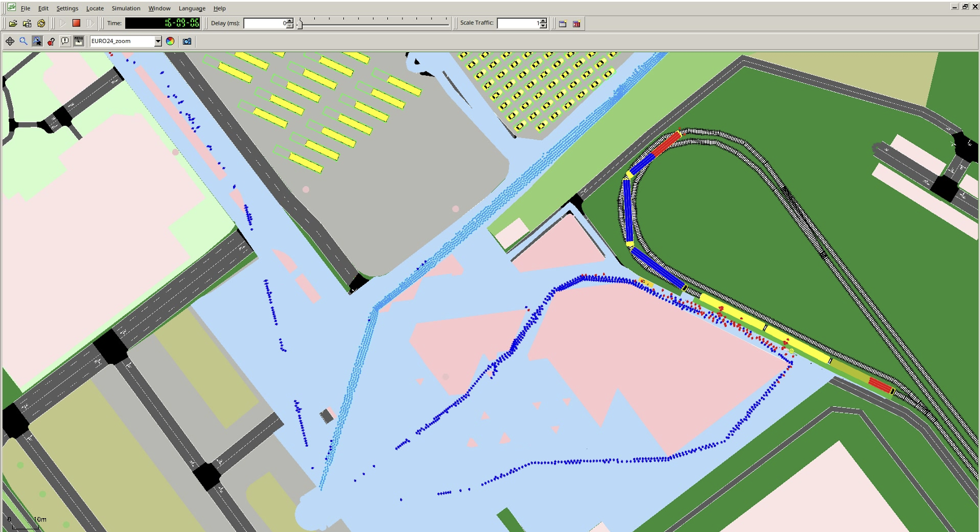980x532 pixels.
Task: Open the Simulation menu
Action: click(126, 8)
